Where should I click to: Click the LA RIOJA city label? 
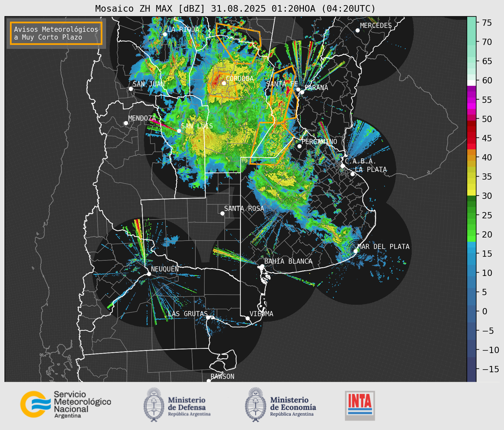click(x=183, y=29)
